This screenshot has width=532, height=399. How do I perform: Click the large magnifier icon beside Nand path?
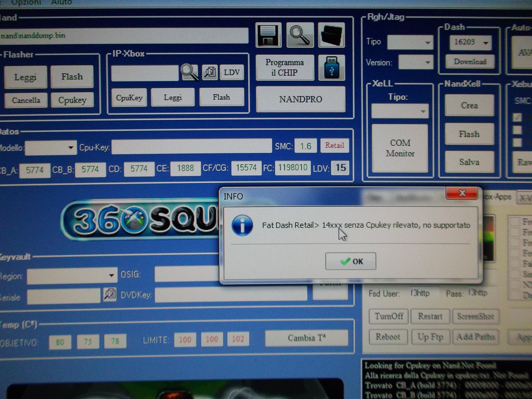point(299,35)
